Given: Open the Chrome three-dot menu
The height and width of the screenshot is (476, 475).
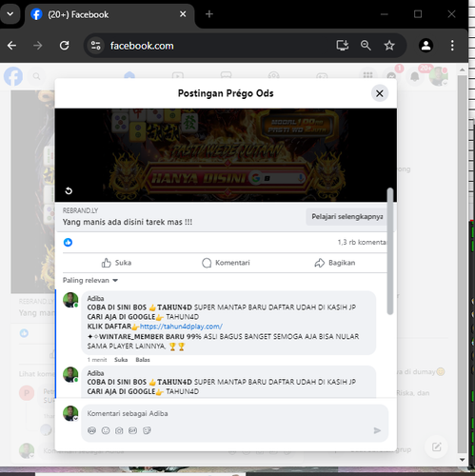Looking at the screenshot, I should (x=452, y=46).
